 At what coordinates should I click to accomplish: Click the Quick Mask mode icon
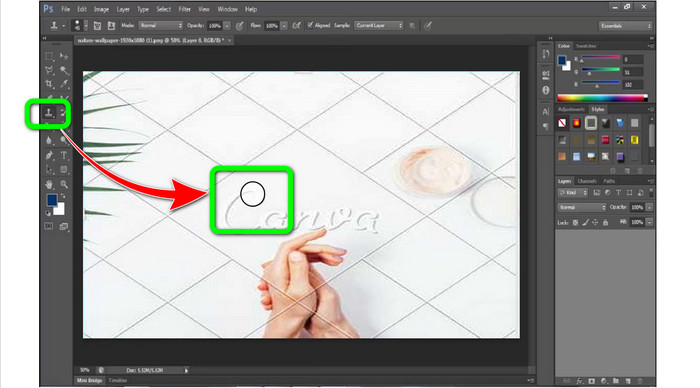pos(49,226)
